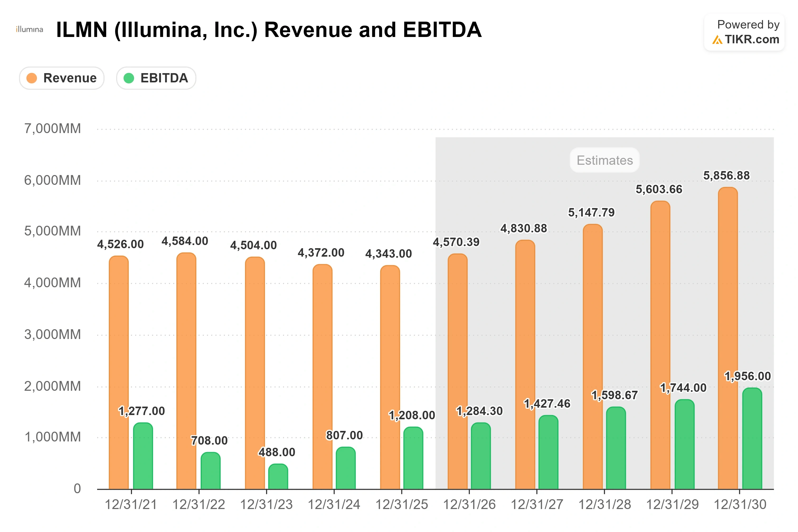Click the 12/31/29 green EBITDA bar

pos(684,444)
